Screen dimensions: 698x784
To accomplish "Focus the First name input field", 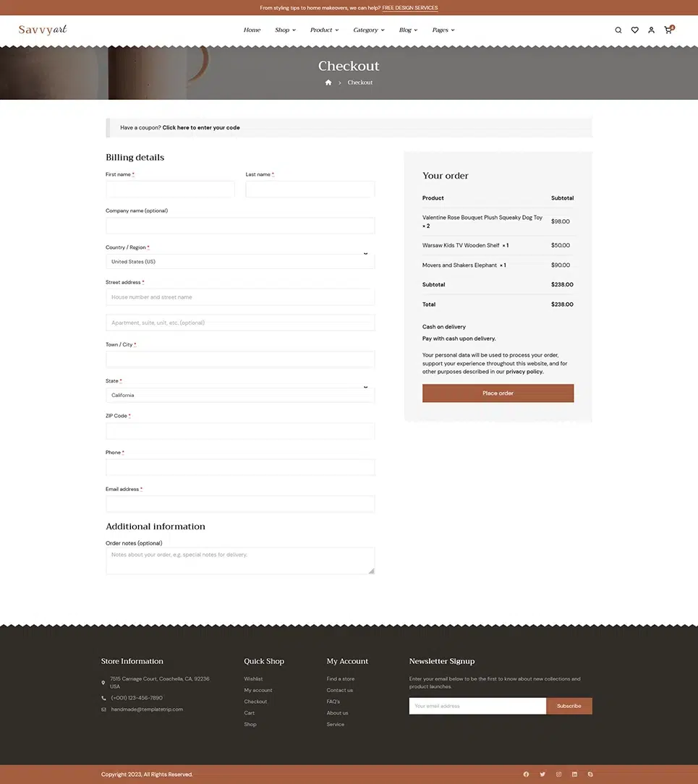I will click(170, 189).
